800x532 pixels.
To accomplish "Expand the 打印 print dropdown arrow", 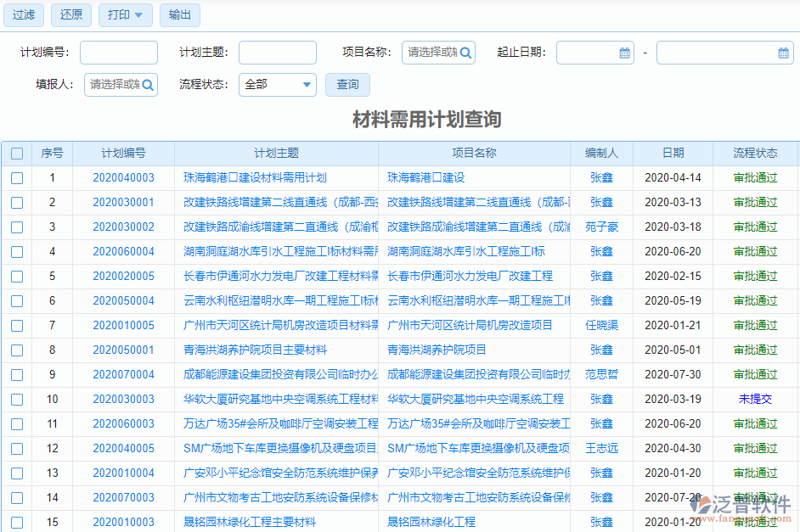I will click(x=138, y=15).
